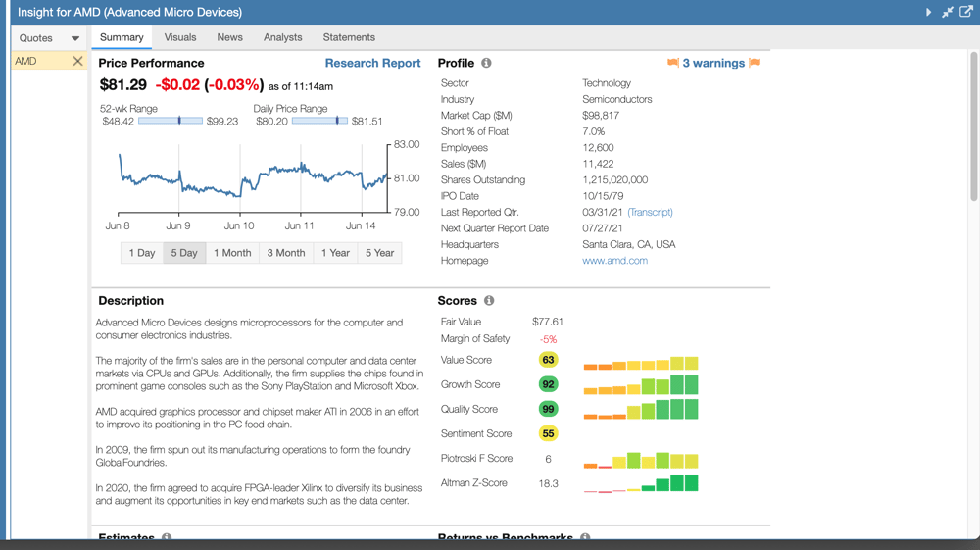Select 5 Day chart range

184,253
